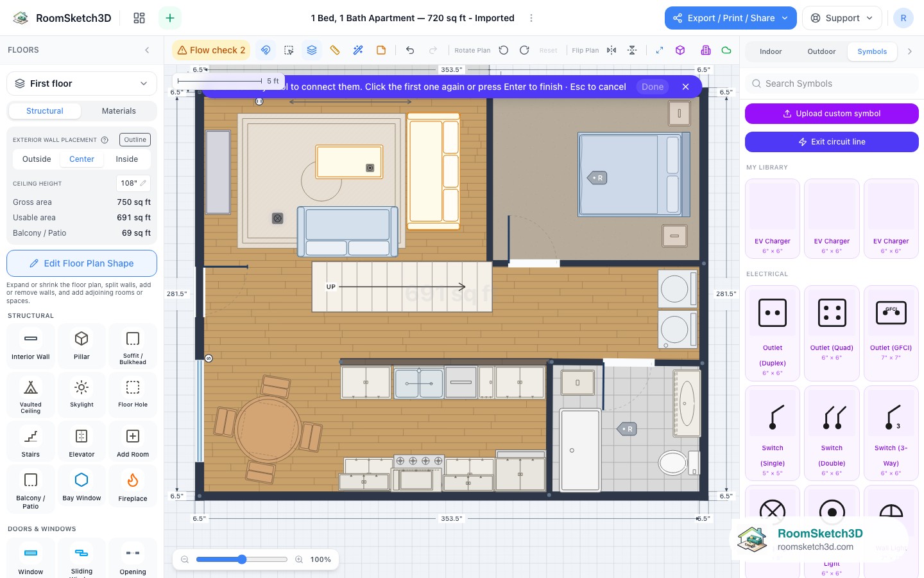Collapse the Floors panel
Image resolution: width=924 pixels, height=578 pixels.
coord(147,50)
